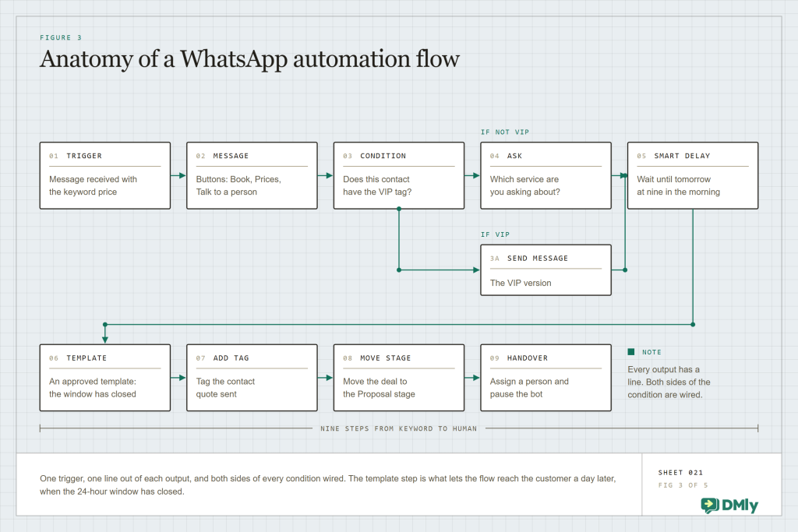This screenshot has width=798, height=532.
Task: Click the 04 ASK heading
Action: click(506, 156)
